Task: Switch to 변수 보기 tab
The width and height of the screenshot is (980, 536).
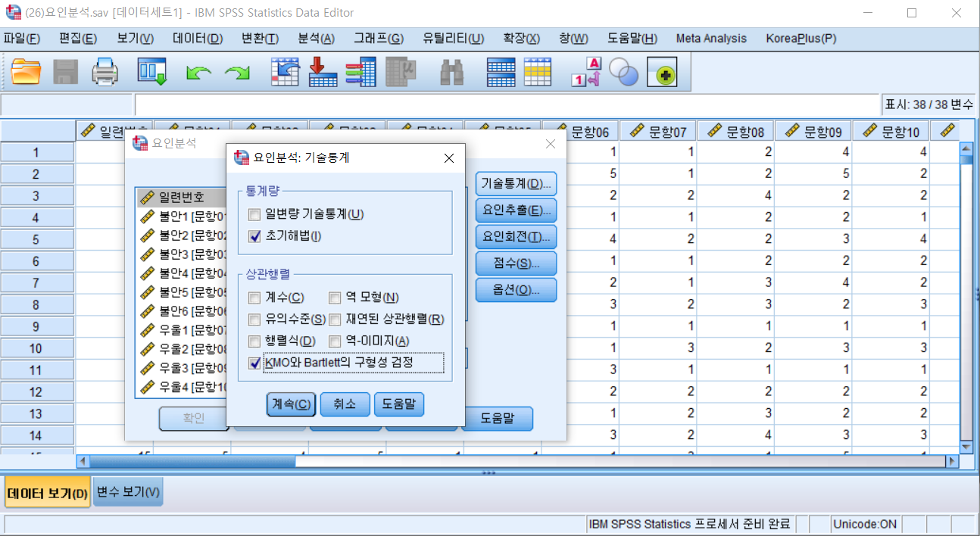Action: pos(129,493)
